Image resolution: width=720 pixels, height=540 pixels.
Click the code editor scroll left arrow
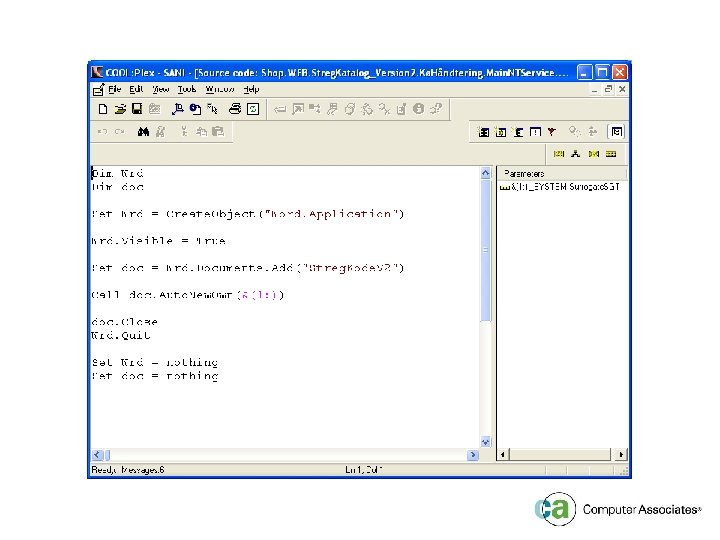tap(96, 455)
